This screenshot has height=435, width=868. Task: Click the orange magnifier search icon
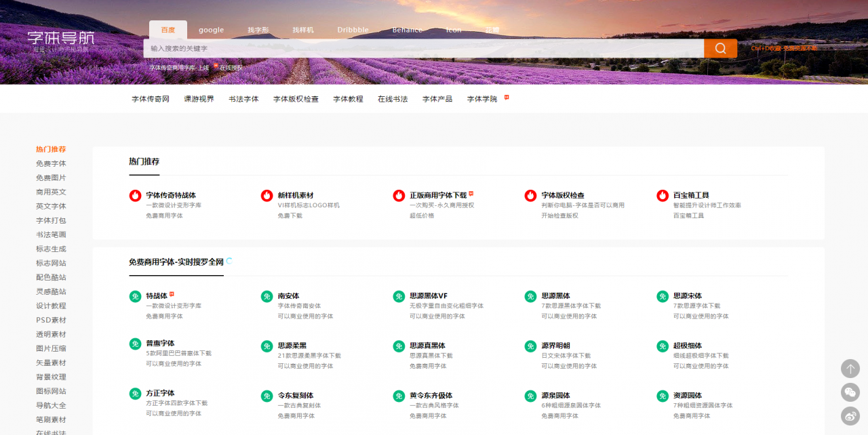coord(720,48)
